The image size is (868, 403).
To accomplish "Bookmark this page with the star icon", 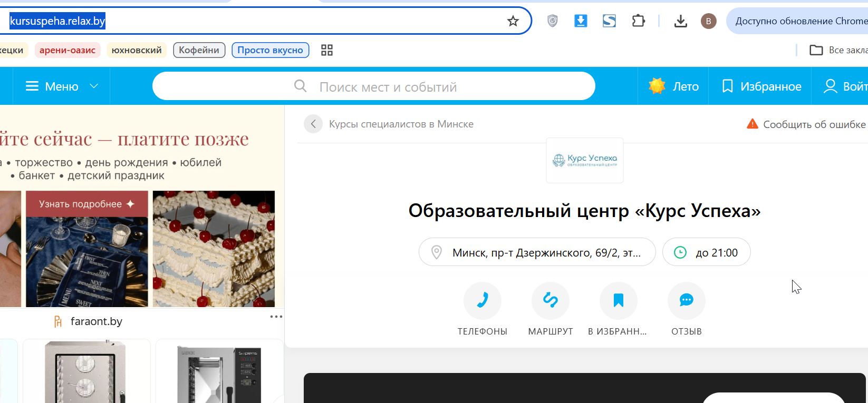I will (x=513, y=21).
